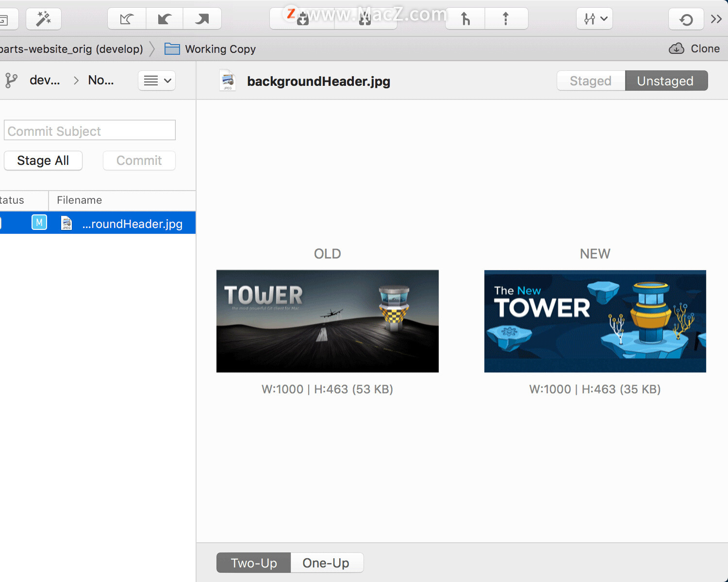Click the OLD label above left image
Screen dimensions: 728x582
click(x=328, y=254)
